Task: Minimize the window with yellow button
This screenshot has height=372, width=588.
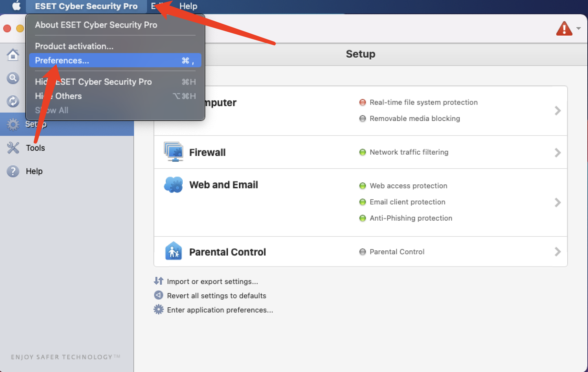Action: pyautogui.click(x=20, y=28)
